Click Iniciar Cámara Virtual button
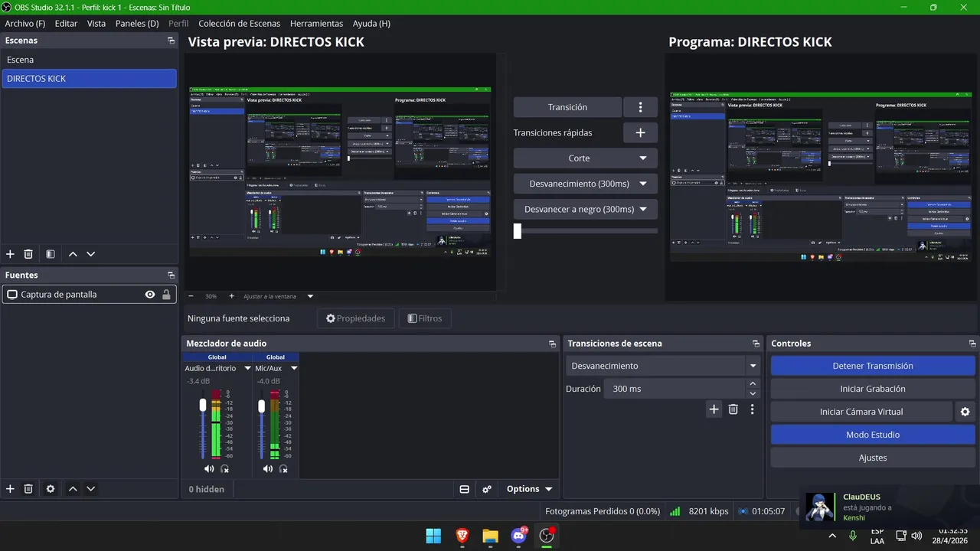 861,412
